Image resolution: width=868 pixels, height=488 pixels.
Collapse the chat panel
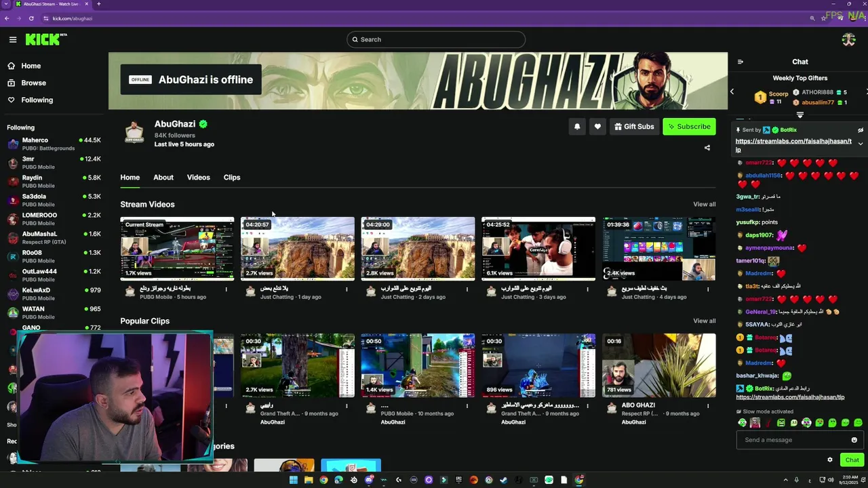pyautogui.click(x=741, y=62)
